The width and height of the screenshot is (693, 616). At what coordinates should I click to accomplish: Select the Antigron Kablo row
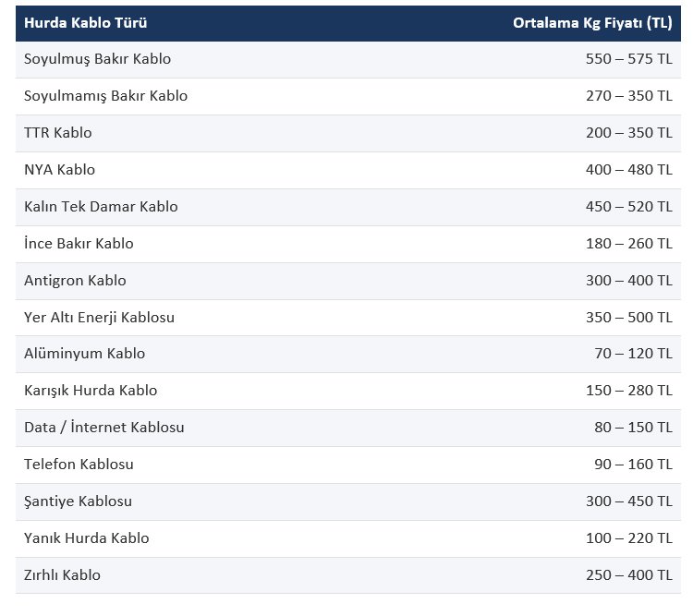348,282
